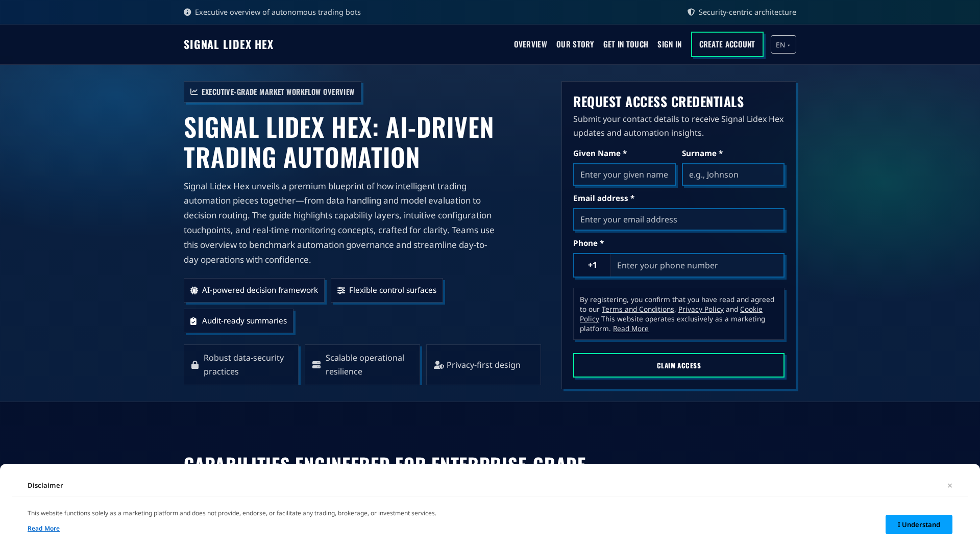Click the lock icon for Robust data-security
Screen dimensions: 980x551
pos(195,365)
